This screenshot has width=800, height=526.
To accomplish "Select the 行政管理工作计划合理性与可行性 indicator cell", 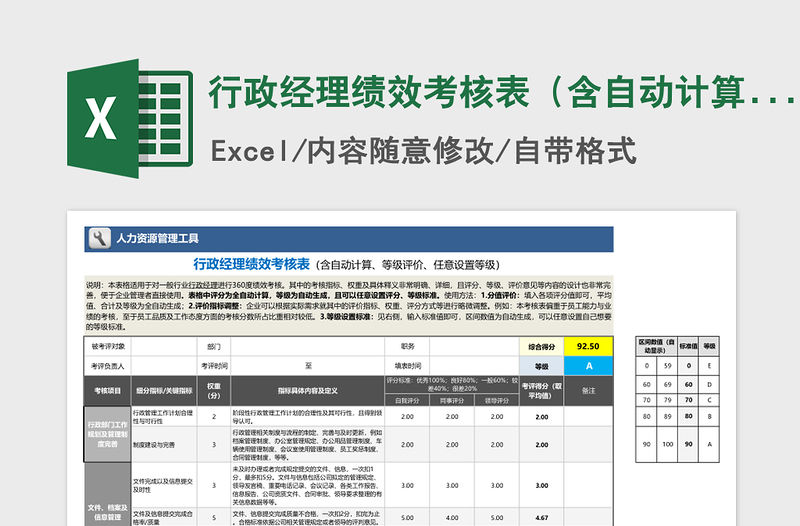I will 164,417.
